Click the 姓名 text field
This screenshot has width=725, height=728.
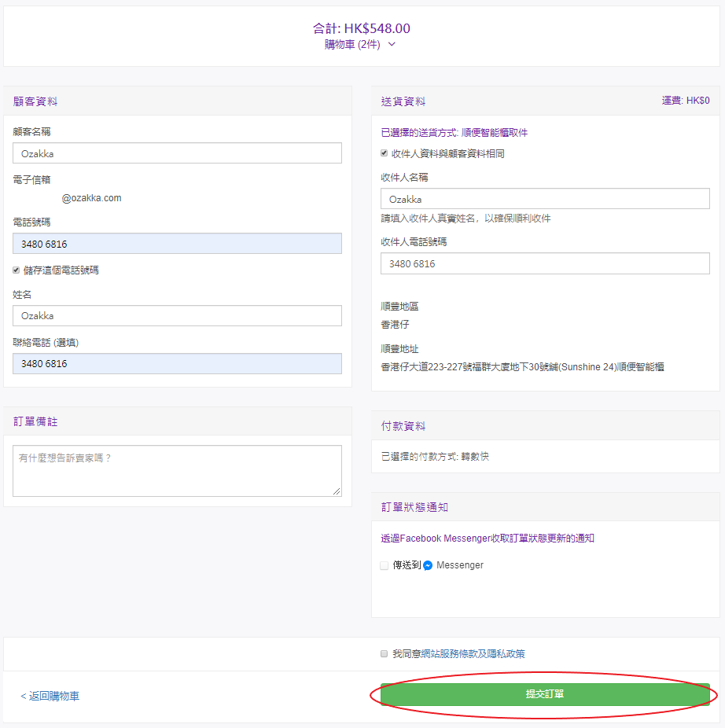177,315
